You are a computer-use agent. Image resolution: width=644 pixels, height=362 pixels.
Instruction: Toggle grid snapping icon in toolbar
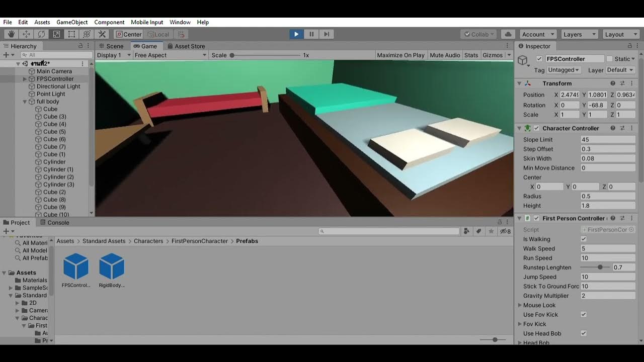click(x=182, y=34)
